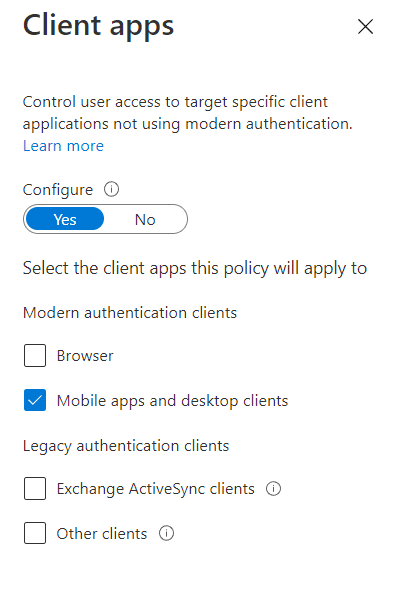Click the Other clients label
The width and height of the screenshot is (401, 592).
102,533
